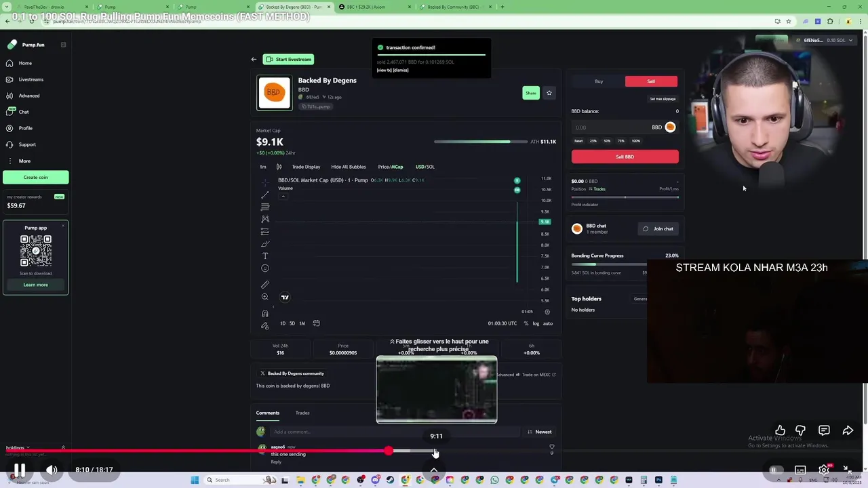The image size is (868, 488).
Task: Collapse the Pump.fun sidebar panel
Action: click(63, 45)
